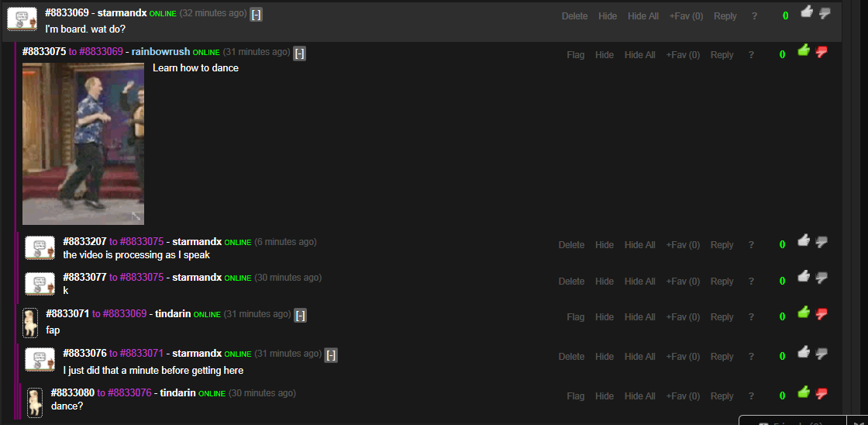Reply to tindarin's "dance?" comment

click(722, 396)
